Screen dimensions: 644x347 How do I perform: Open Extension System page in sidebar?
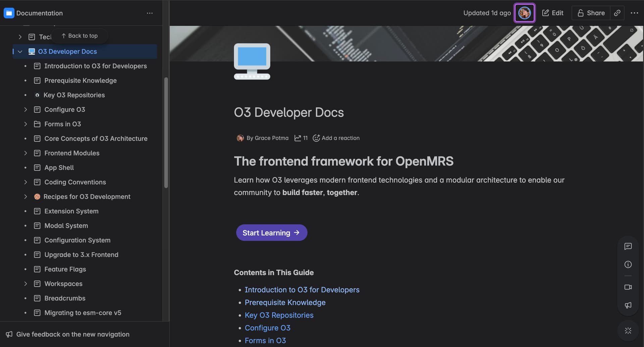(71, 211)
